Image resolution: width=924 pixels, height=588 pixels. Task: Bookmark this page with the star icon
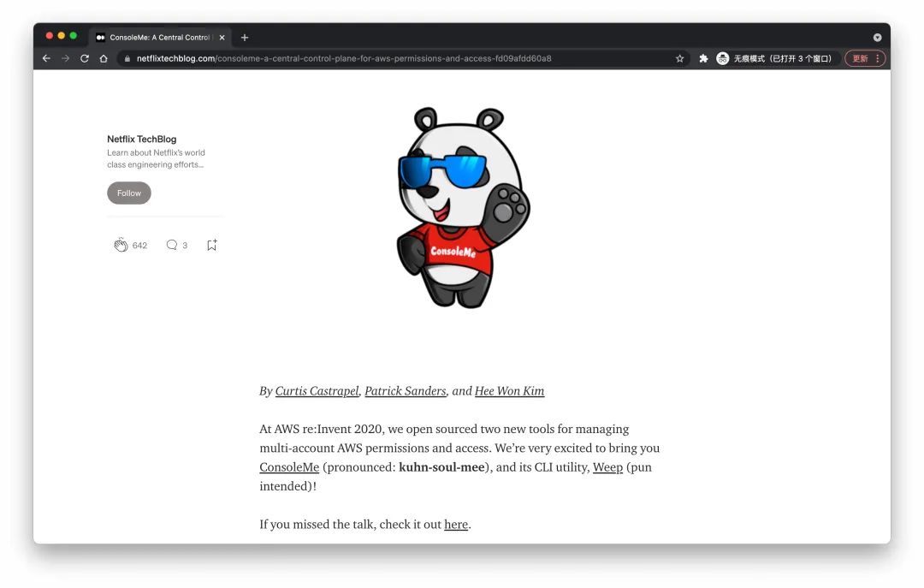tap(679, 58)
